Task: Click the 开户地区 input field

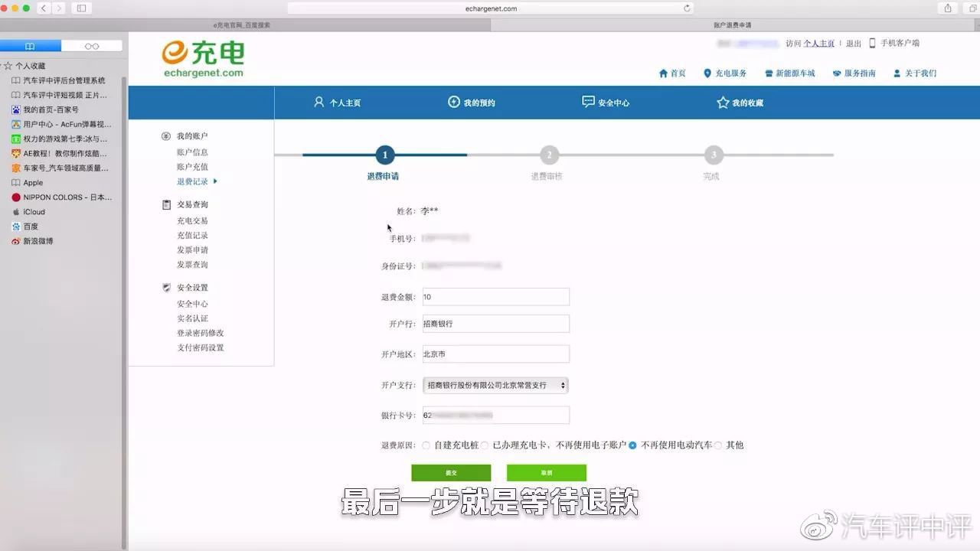Action: pos(496,354)
